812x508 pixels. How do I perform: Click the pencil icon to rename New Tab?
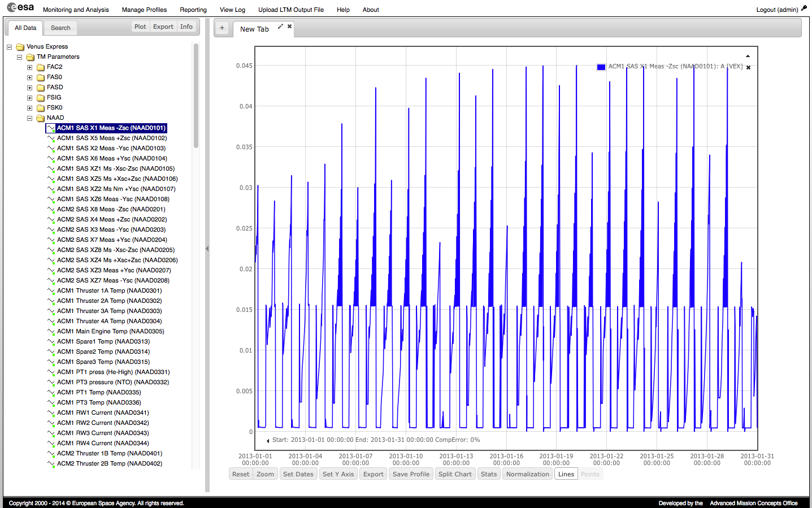coord(280,27)
